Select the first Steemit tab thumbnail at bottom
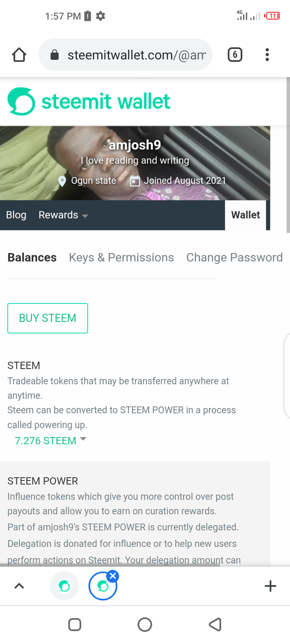 [x=64, y=586]
